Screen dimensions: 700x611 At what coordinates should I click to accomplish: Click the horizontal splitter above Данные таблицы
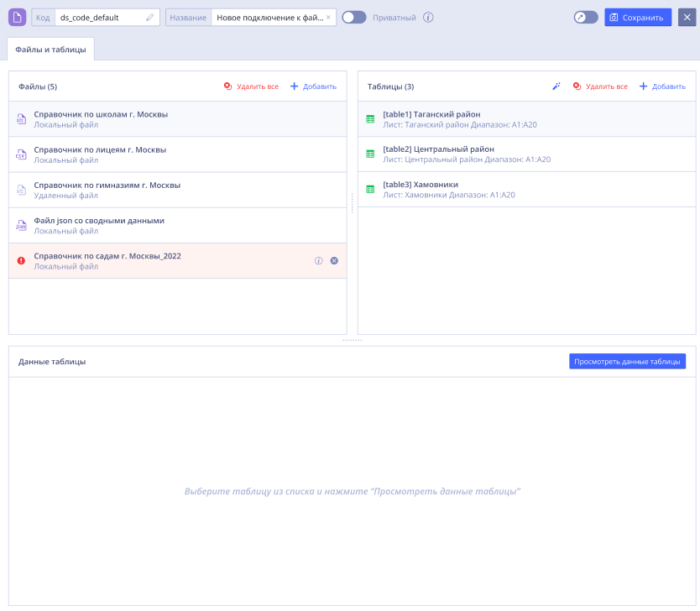(353, 341)
